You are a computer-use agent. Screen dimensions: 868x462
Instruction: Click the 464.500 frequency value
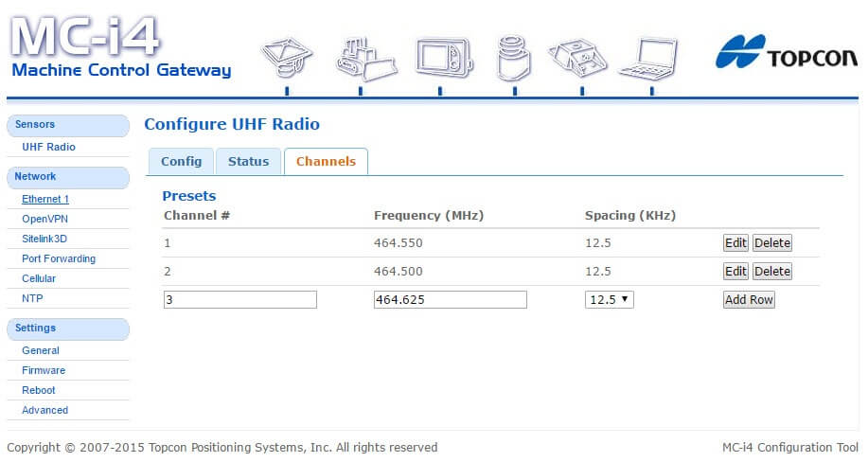(x=398, y=272)
